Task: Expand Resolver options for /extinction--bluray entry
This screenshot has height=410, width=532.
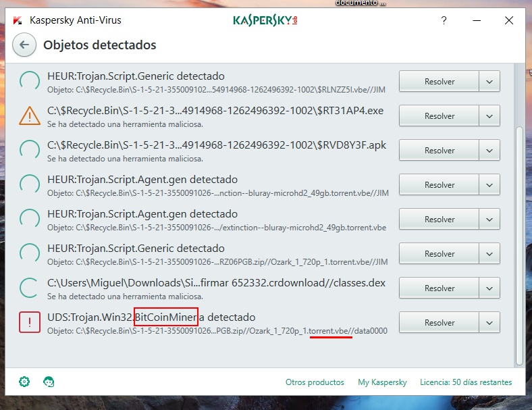Action: click(x=489, y=219)
